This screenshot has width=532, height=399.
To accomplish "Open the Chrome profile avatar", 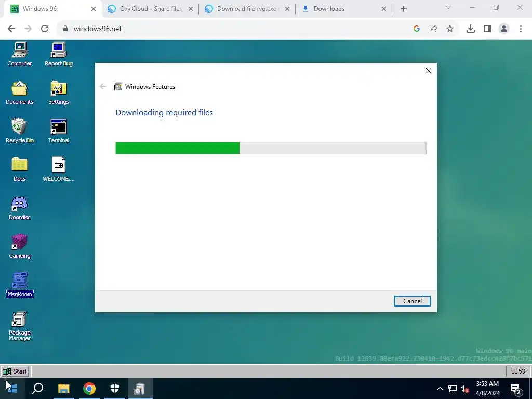I will 504,29.
